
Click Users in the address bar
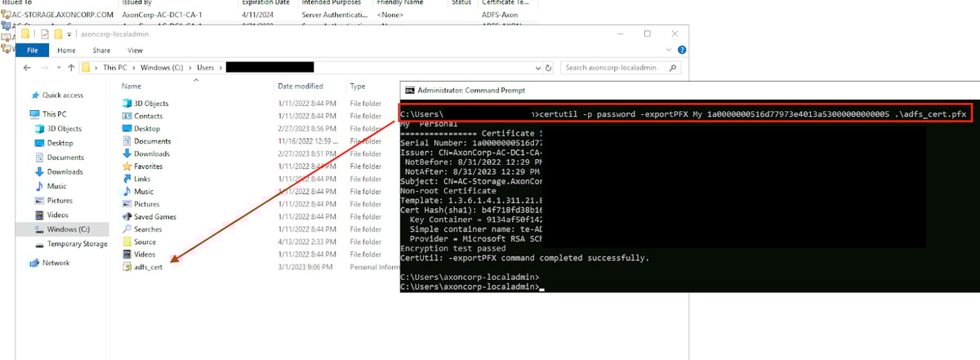pos(206,68)
